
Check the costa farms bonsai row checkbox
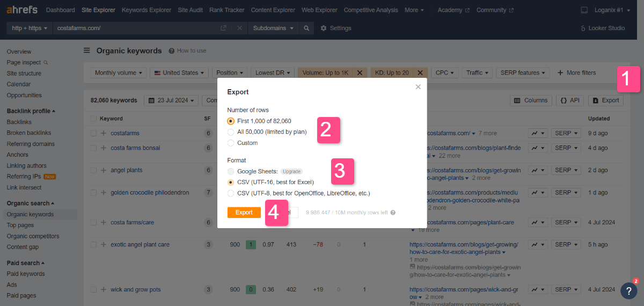pyautogui.click(x=93, y=148)
